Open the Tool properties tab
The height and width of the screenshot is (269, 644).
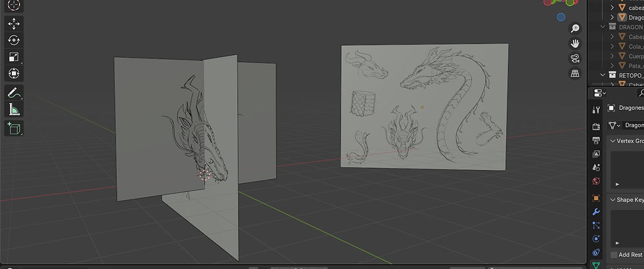point(596,110)
